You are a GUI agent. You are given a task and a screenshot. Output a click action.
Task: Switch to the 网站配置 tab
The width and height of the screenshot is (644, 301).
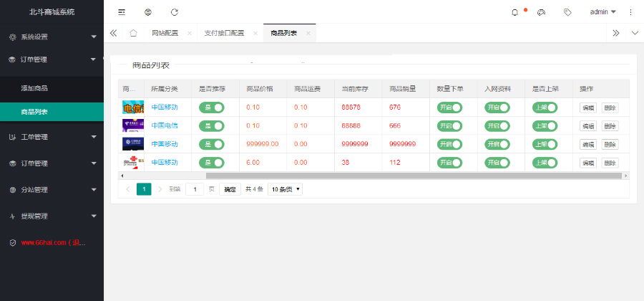165,33
